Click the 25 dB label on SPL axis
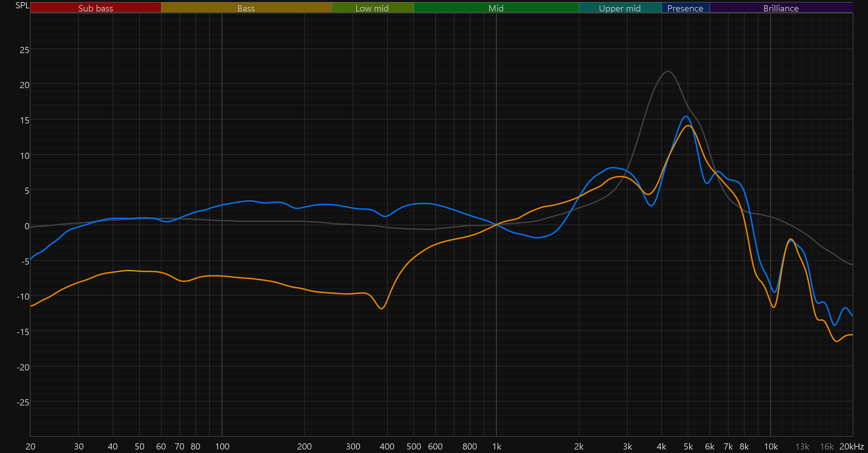The height and width of the screenshot is (453, 868). (x=24, y=50)
